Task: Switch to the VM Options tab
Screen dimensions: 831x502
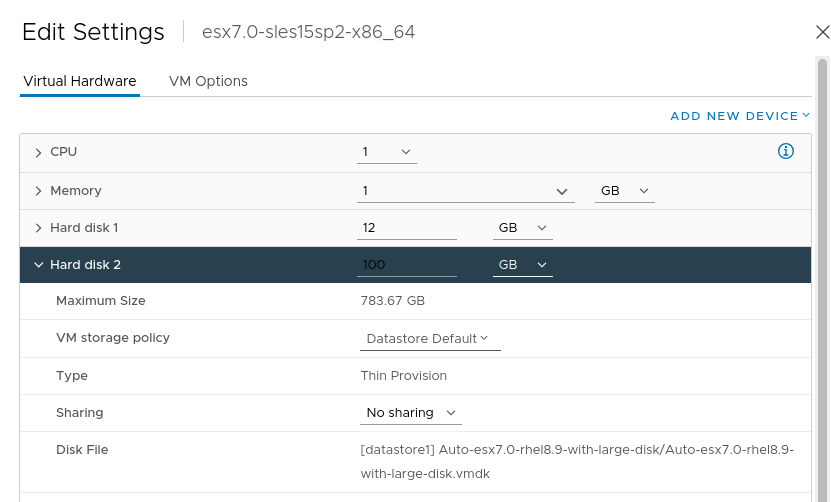Action: [208, 81]
